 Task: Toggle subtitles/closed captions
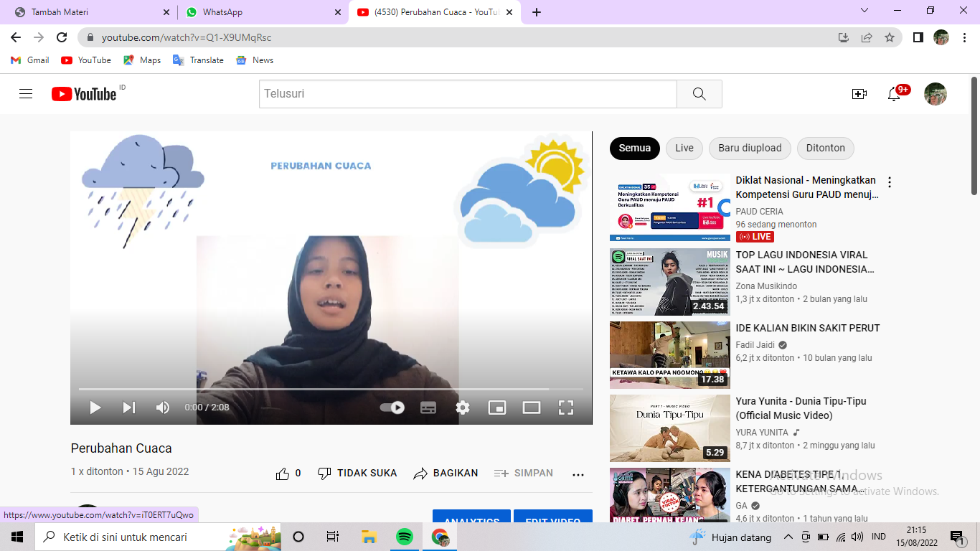428,408
